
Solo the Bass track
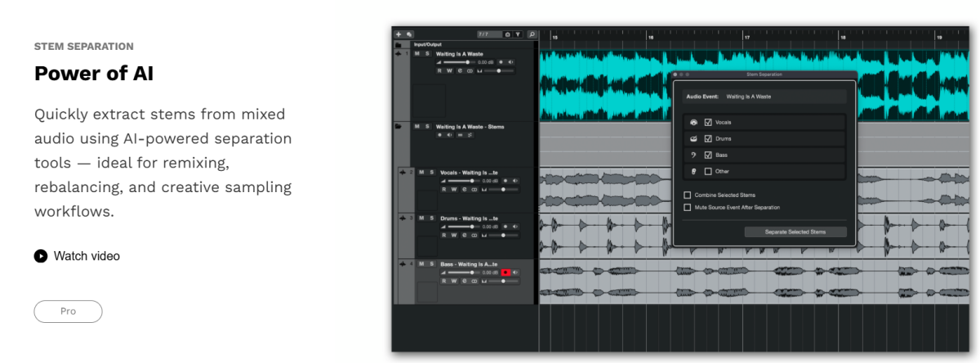coord(432,264)
